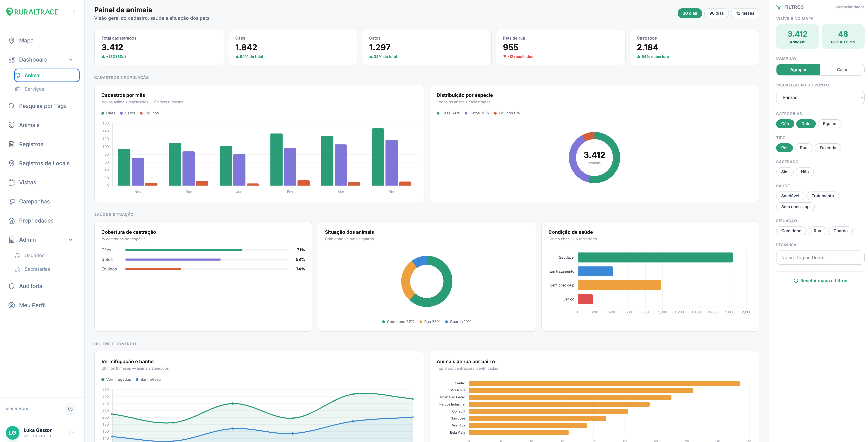868x442 pixels.
Task: Open the Mapa pin icon
Action: pyautogui.click(x=11, y=40)
